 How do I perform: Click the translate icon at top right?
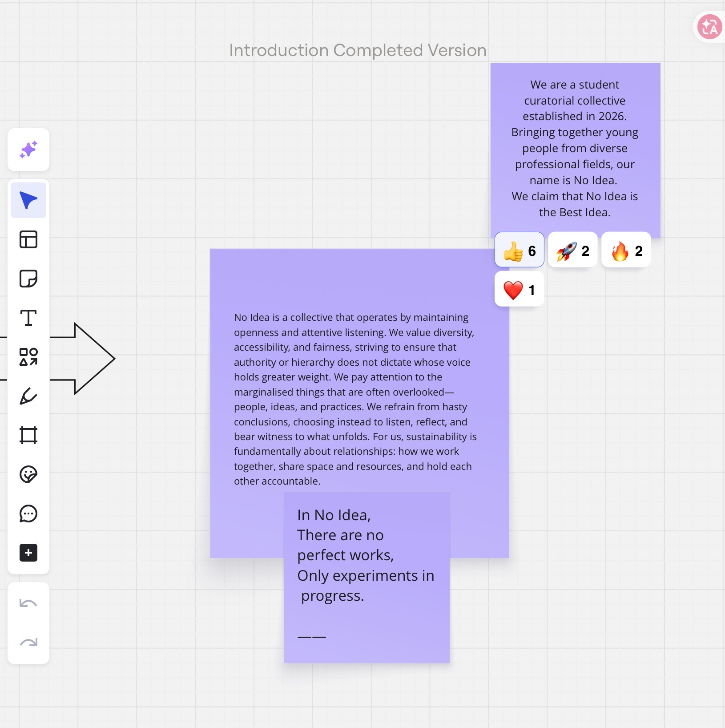[x=709, y=27]
